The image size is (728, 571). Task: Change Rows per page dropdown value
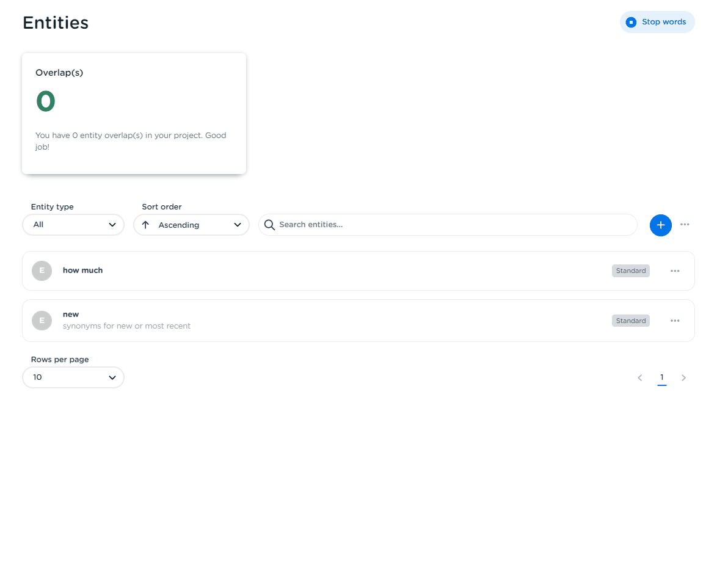(73, 377)
